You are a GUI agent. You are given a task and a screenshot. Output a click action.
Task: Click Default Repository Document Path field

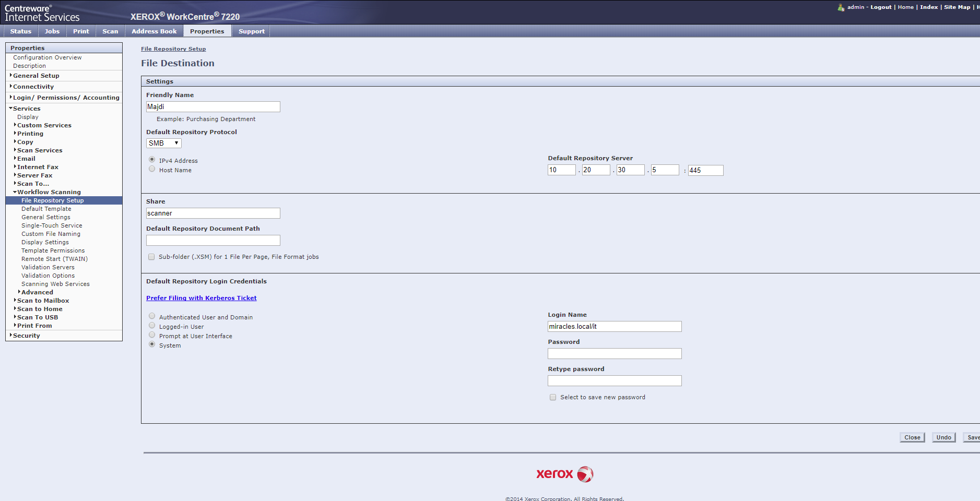point(213,241)
